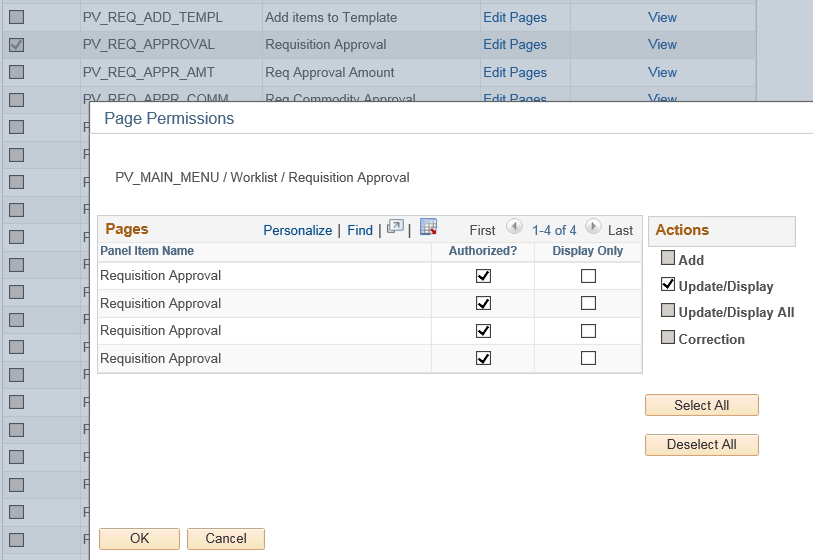Toggle Authorized for fourth Requisition Approval row
813x560 pixels.
483,358
